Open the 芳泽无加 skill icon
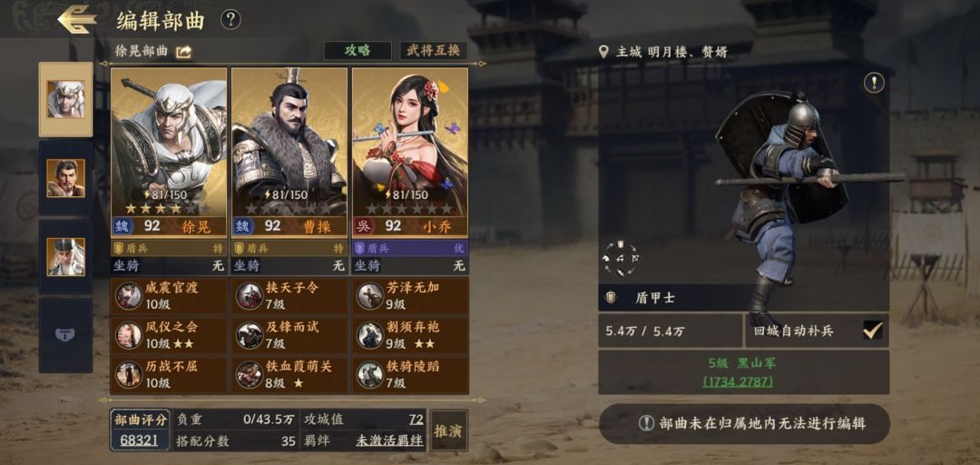The height and width of the screenshot is (465, 980). 370,296
